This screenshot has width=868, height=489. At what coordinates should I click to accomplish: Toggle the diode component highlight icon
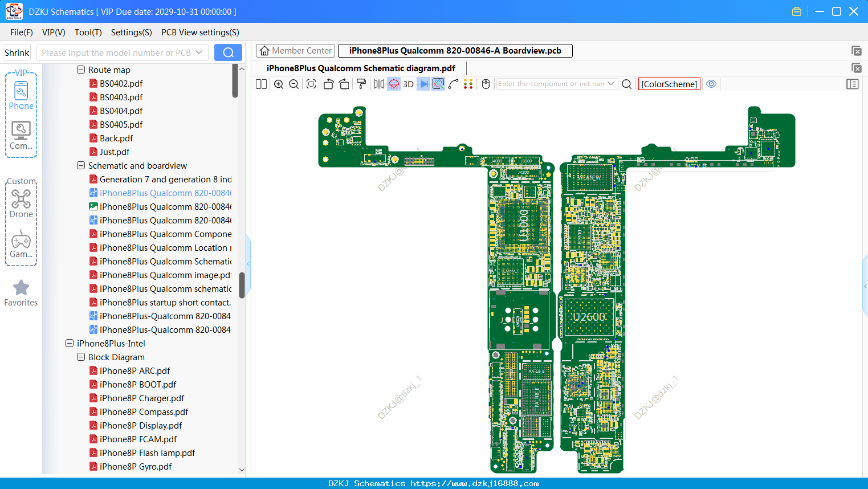click(423, 84)
